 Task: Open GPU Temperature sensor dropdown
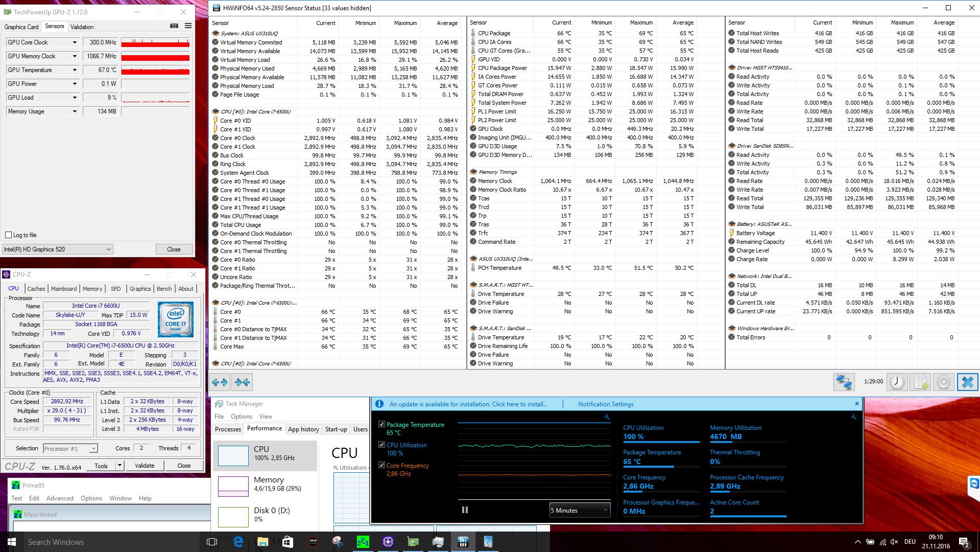click(75, 70)
